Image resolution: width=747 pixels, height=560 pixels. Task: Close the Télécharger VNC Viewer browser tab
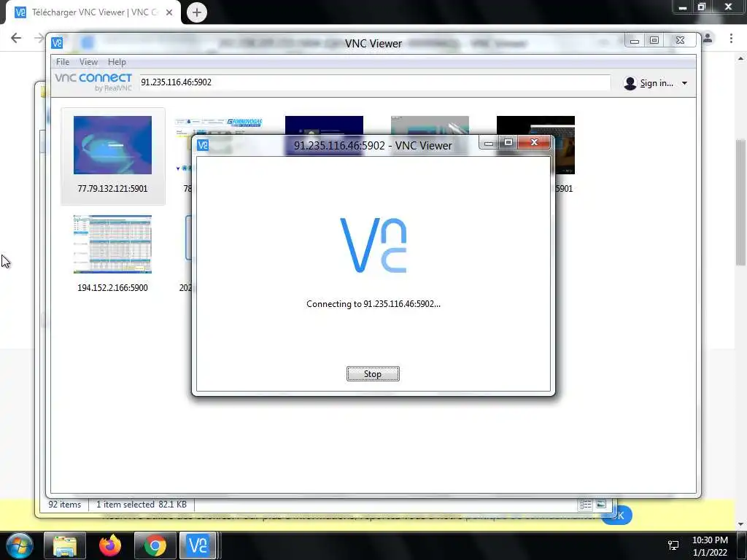[169, 13]
